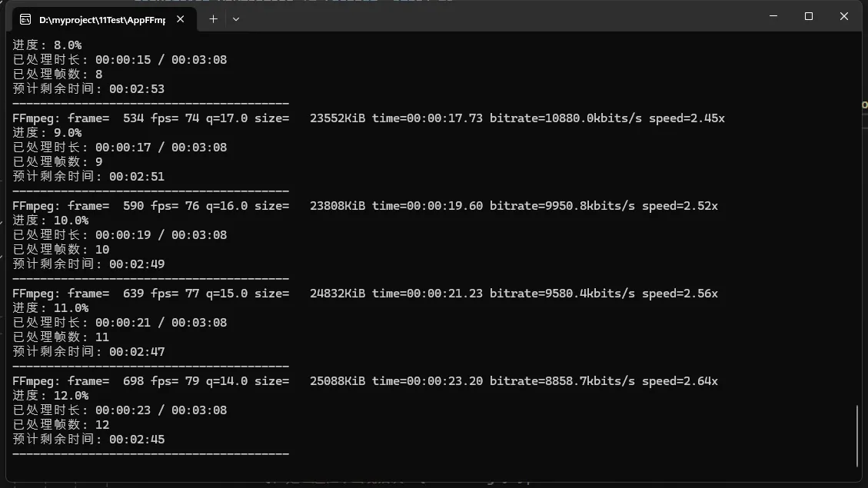
Task: Close the AppFFmp terminal tab
Action: pyautogui.click(x=181, y=19)
